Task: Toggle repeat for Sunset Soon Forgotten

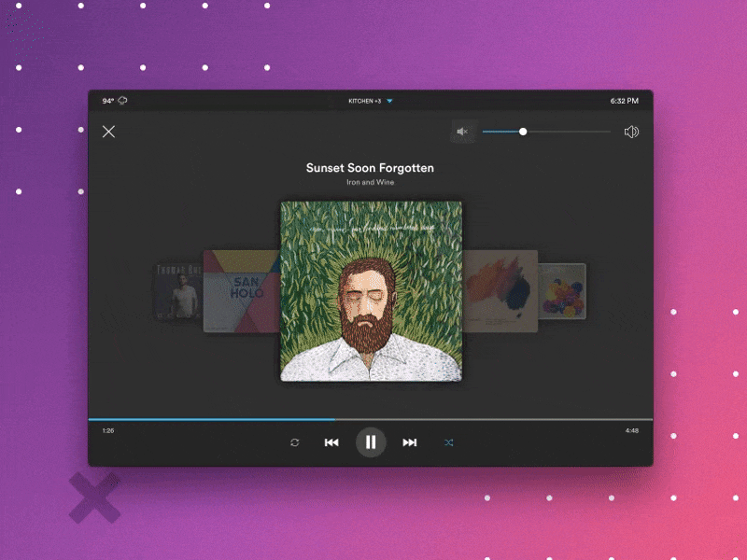Action: click(293, 442)
